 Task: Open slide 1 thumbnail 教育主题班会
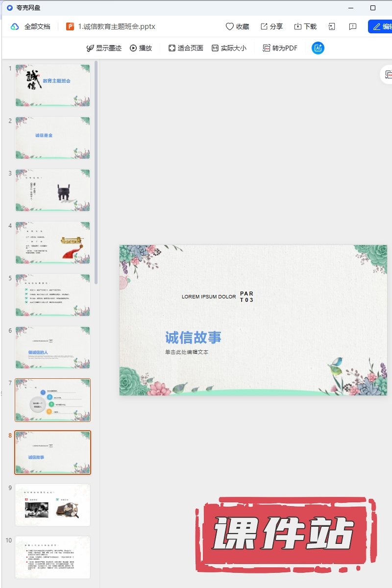[x=52, y=85]
